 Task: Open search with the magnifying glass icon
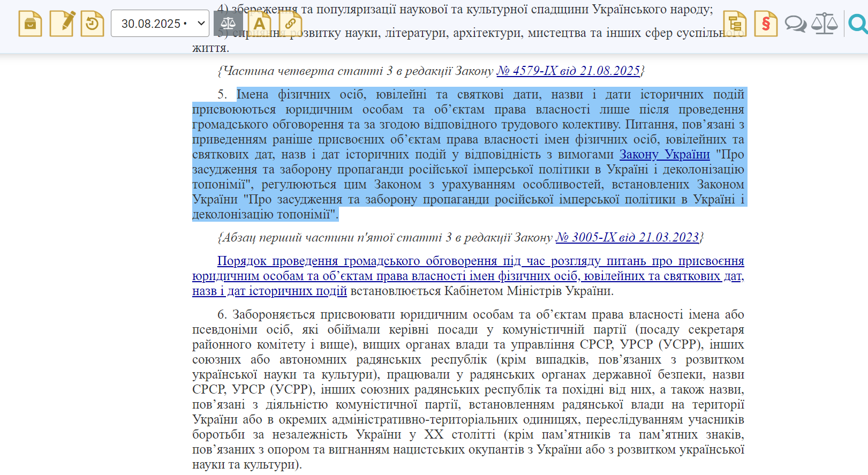coord(858,24)
